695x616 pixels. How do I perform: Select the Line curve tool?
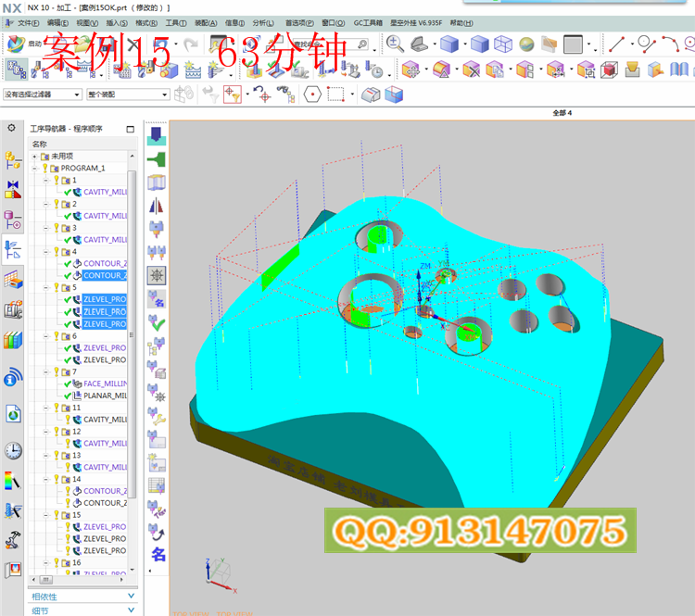(616, 44)
